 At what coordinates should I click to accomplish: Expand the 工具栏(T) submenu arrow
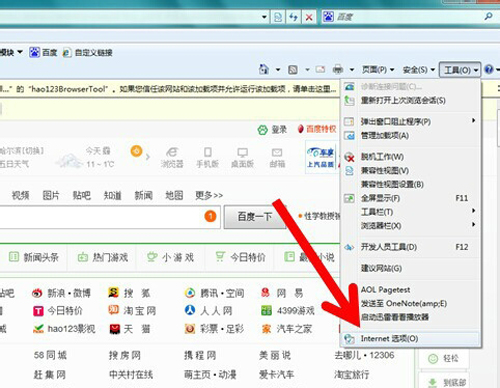[473, 211]
